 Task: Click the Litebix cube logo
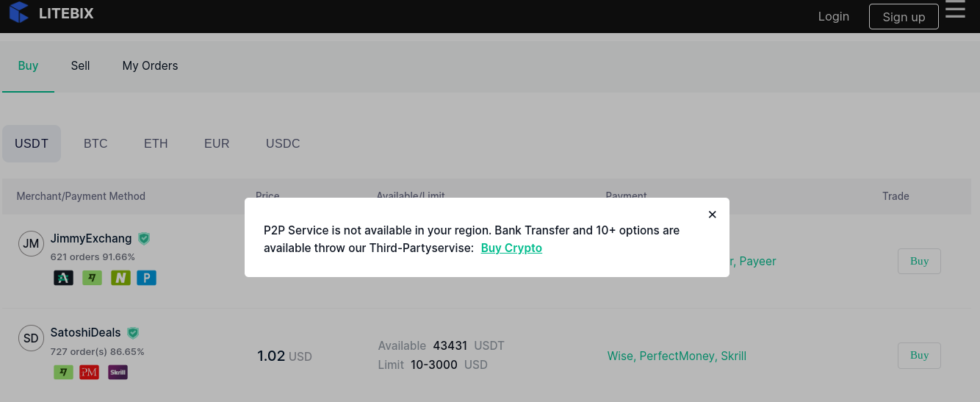coord(19,12)
